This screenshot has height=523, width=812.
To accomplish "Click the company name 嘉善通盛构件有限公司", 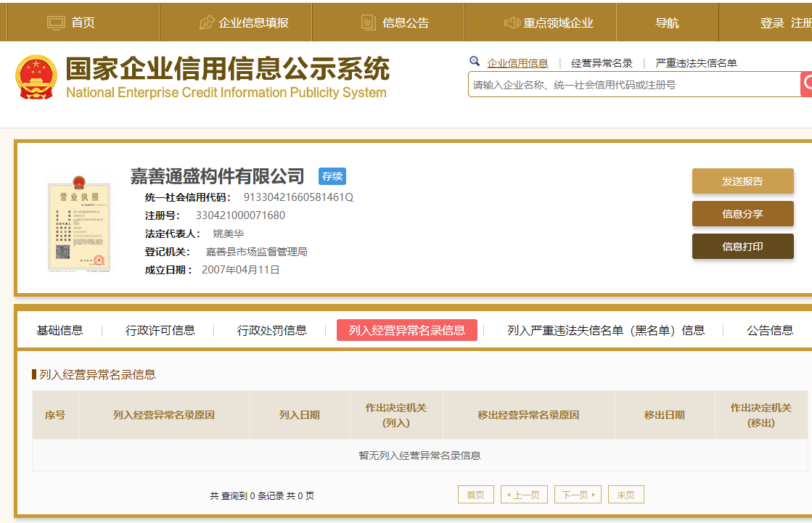I will (x=217, y=176).
